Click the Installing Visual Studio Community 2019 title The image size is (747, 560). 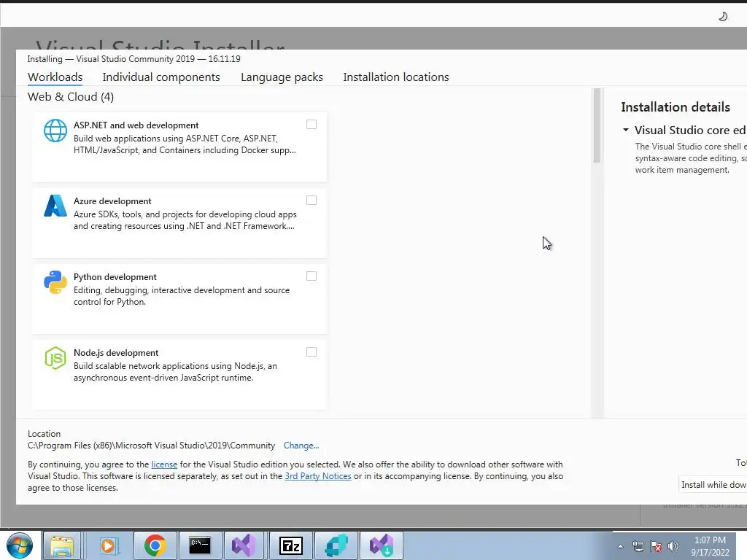coord(134,59)
